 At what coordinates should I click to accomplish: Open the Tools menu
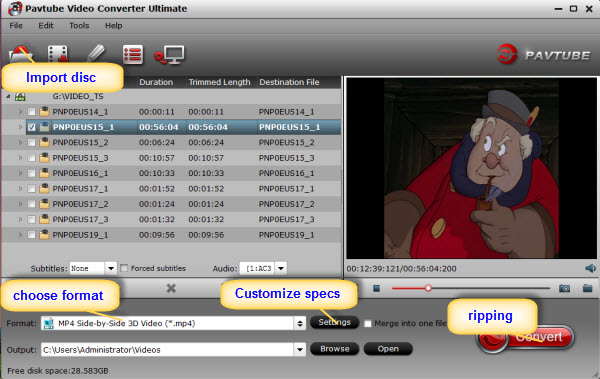point(79,26)
